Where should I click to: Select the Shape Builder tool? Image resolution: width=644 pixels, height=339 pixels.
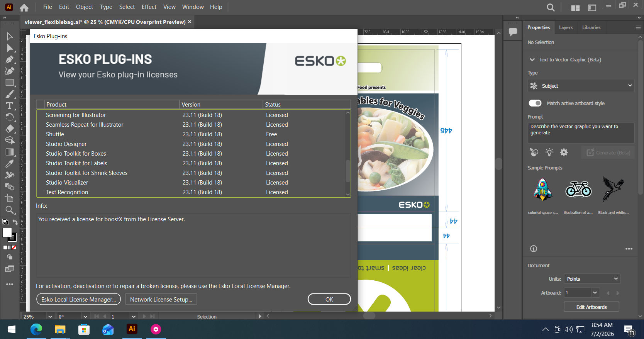click(x=10, y=141)
